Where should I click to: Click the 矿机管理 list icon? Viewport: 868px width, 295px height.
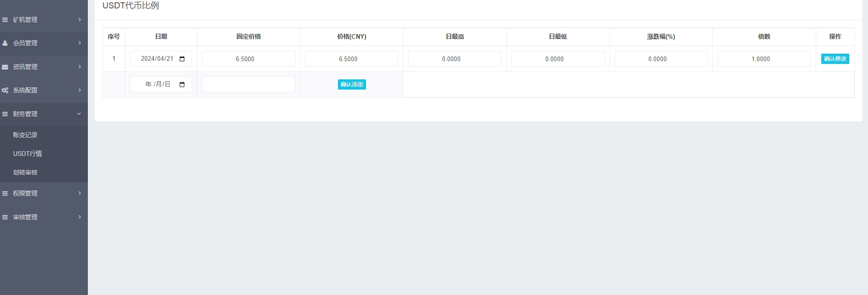[5, 20]
